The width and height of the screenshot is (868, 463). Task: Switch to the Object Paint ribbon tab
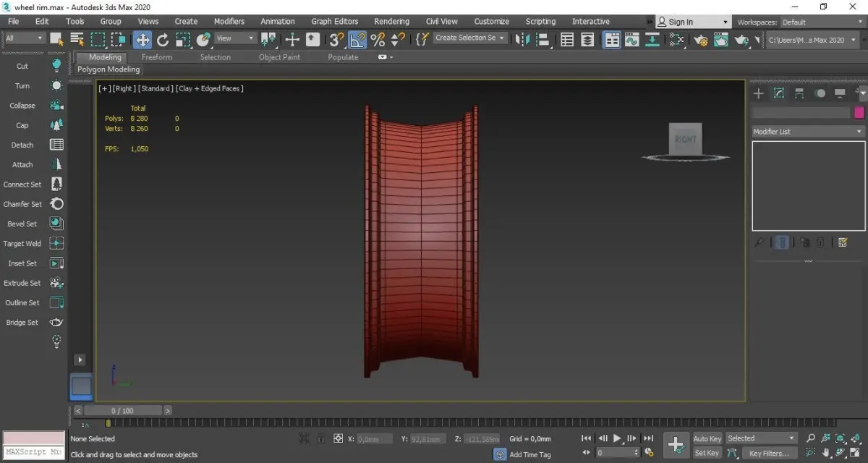pos(279,57)
